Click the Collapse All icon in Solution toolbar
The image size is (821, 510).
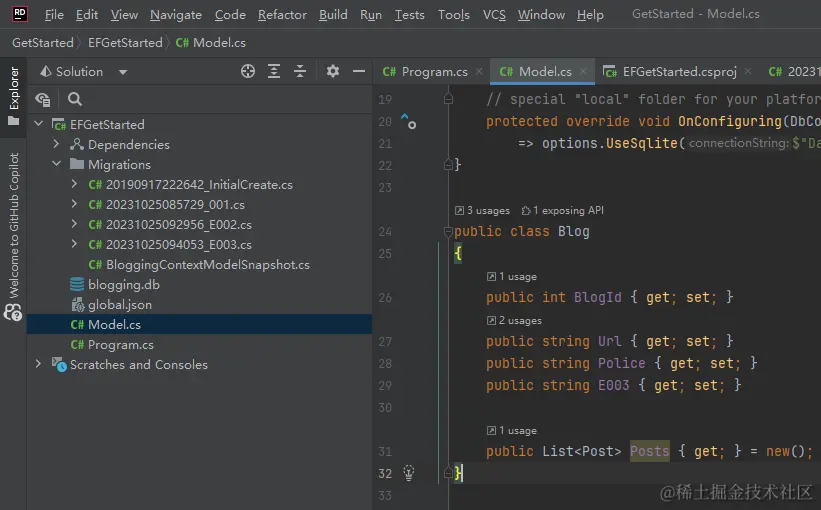pyautogui.click(x=300, y=71)
